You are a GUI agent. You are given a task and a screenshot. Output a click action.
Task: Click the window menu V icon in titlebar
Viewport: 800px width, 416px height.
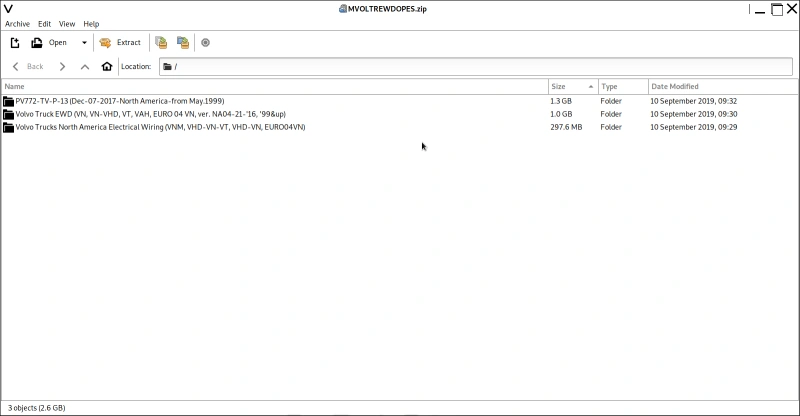8,9
